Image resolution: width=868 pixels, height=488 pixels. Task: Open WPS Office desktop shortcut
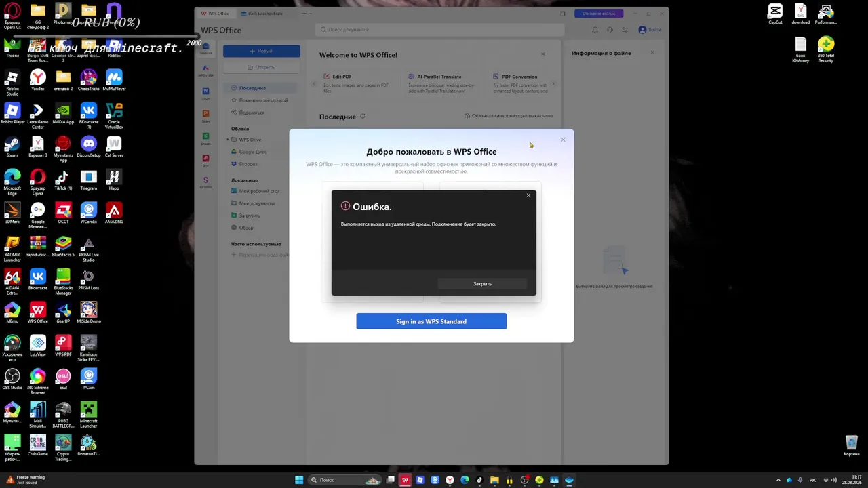coord(38,313)
